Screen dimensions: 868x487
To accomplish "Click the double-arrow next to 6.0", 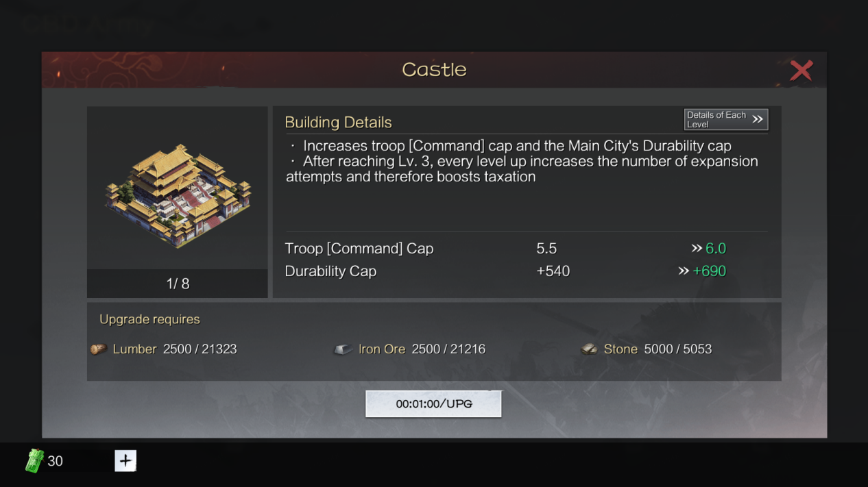I will point(697,249).
